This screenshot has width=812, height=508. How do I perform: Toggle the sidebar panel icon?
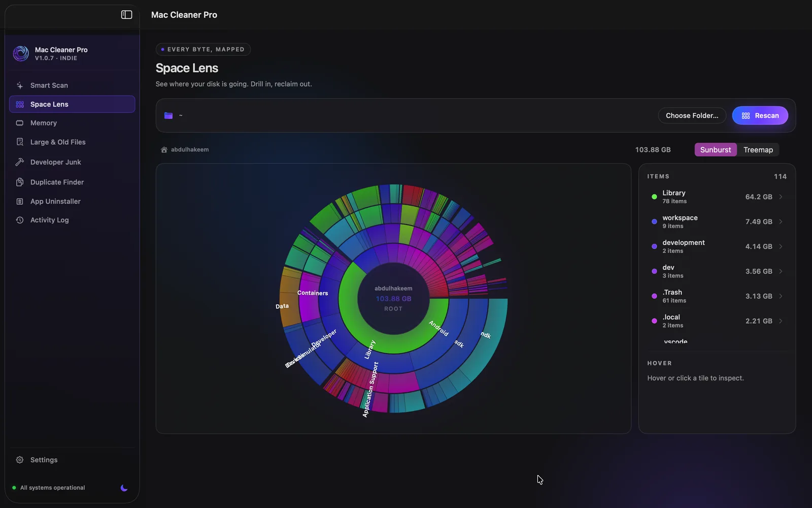tap(126, 15)
